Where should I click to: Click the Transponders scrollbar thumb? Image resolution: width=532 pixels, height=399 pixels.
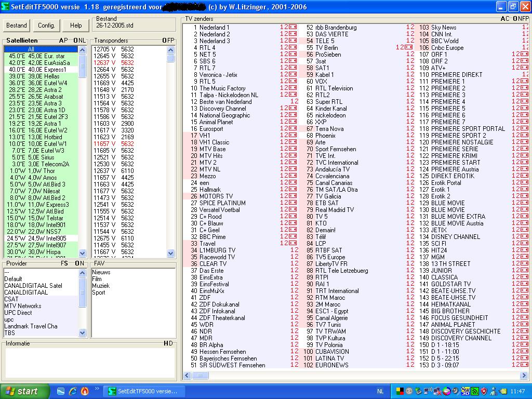170,58
